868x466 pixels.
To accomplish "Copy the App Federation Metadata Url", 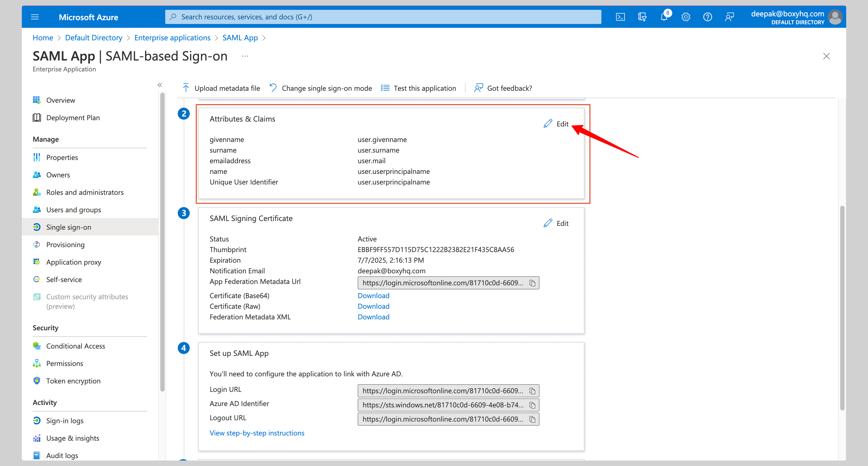I will pyautogui.click(x=532, y=283).
